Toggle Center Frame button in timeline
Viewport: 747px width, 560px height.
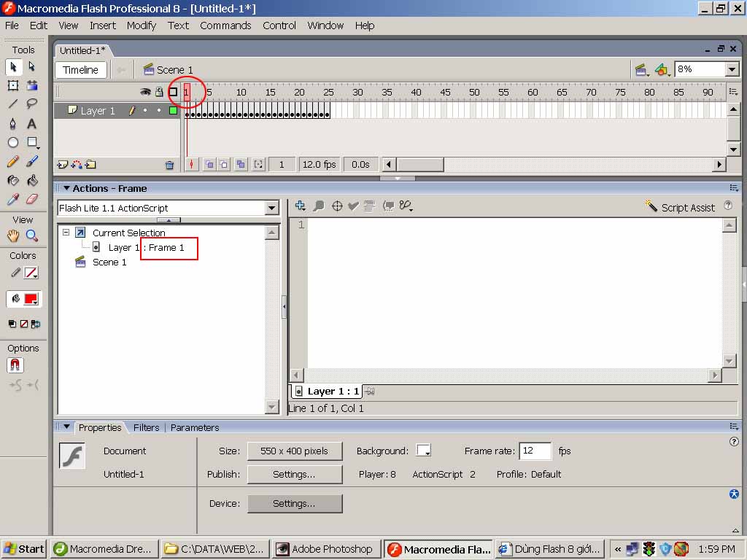pyautogui.click(x=192, y=164)
